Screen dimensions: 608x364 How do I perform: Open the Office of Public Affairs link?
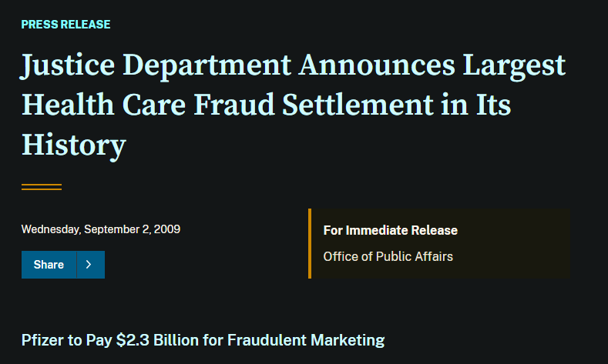coord(388,256)
